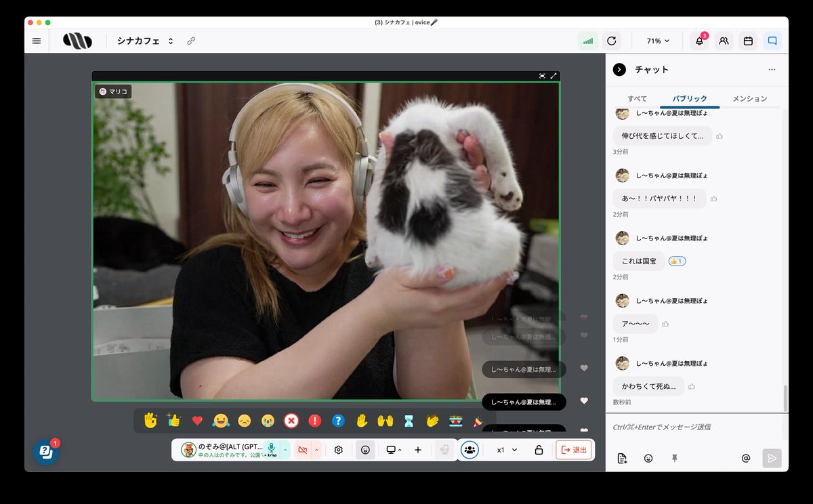Reload the space with the refresh icon
This screenshot has width=813, height=504.
tap(612, 41)
